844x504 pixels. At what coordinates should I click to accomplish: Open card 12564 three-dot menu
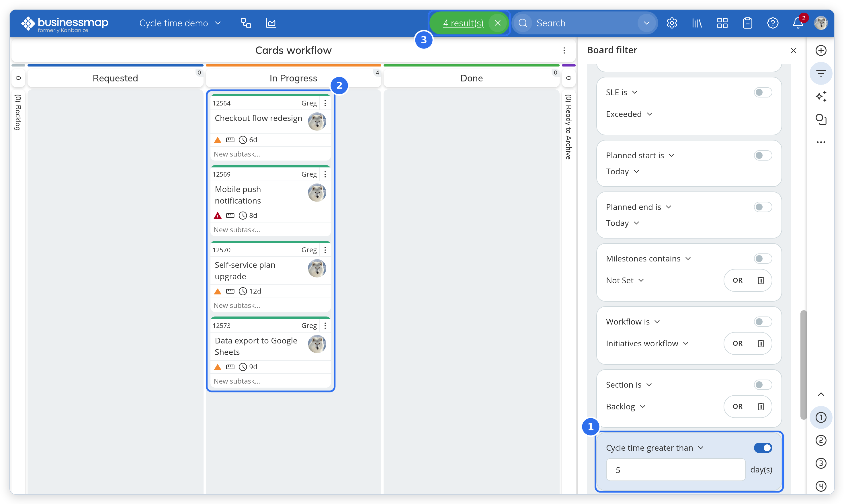tap(325, 103)
